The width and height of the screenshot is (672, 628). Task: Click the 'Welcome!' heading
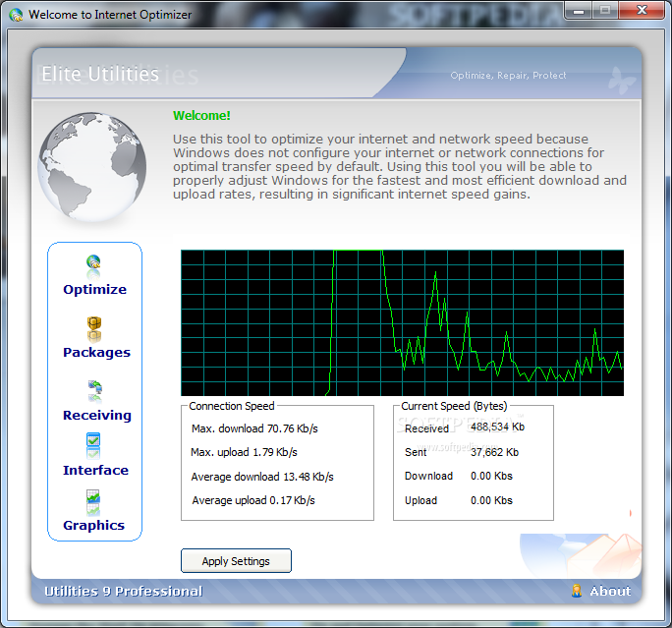click(201, 116)
